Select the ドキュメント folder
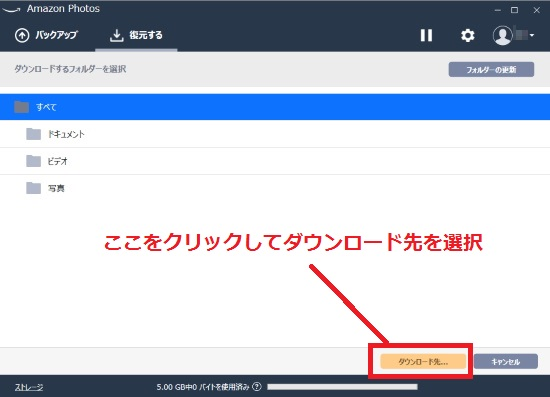The width and height of the screenshot is (550, 397). point(275,134)
